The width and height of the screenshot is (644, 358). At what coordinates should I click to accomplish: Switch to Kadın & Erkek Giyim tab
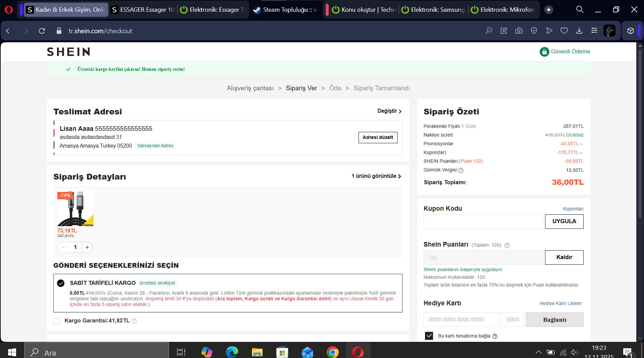[66, 10]
